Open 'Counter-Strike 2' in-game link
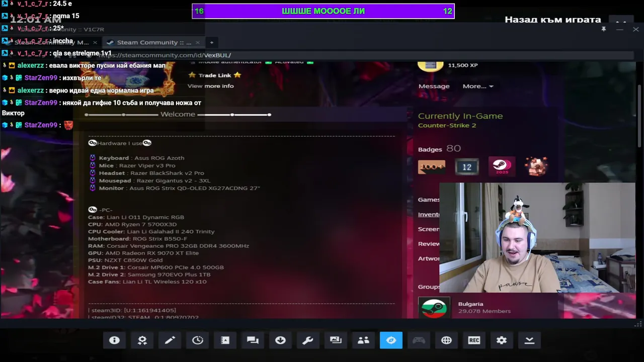Screen dimensions: 644x362 tap(447, 125)
